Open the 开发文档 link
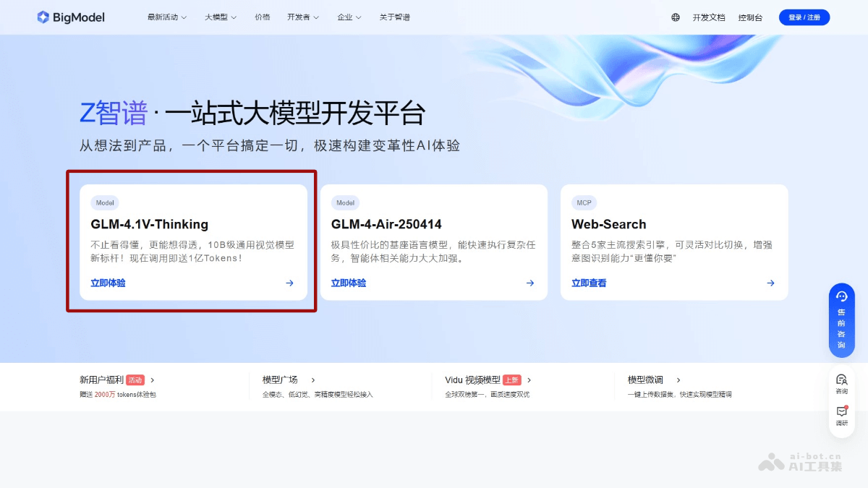The width and height of the screenshot is (868, 488). 710,17
